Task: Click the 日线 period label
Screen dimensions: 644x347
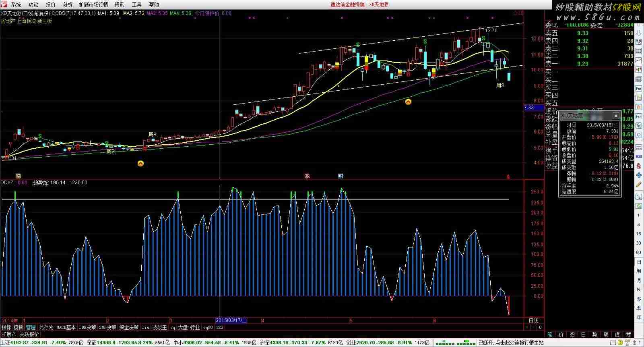Action: [534, 320]
